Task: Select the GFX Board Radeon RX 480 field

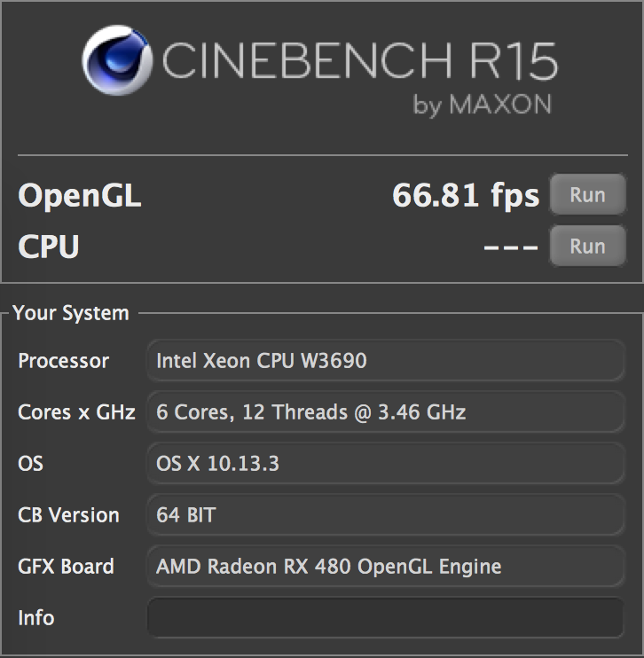Action: [x=385, y=566]
